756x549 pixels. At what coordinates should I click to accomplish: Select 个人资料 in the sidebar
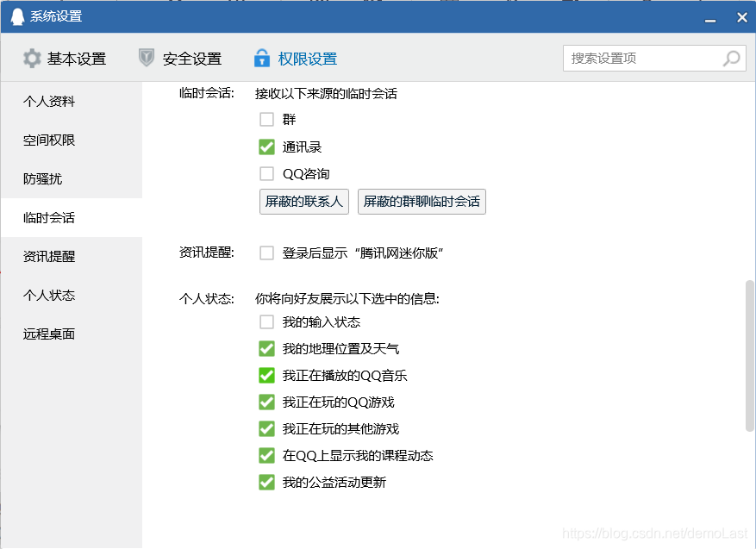(72, 101)
